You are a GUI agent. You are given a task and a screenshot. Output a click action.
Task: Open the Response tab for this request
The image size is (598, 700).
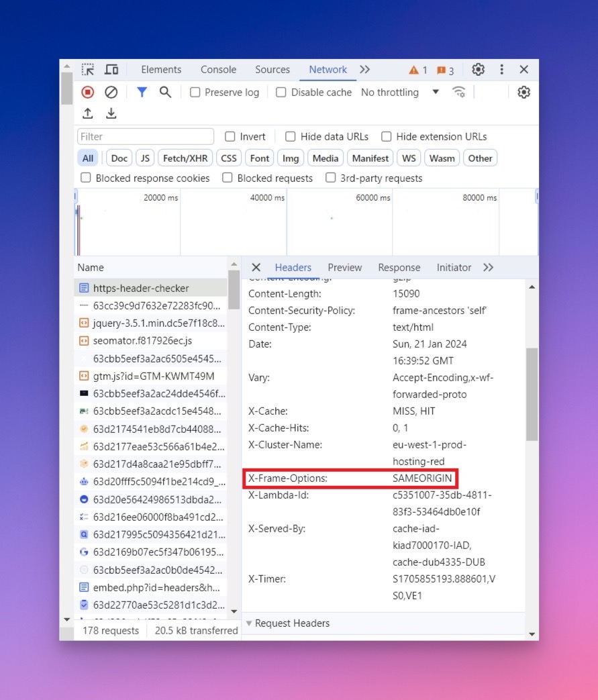pos(399,267)
